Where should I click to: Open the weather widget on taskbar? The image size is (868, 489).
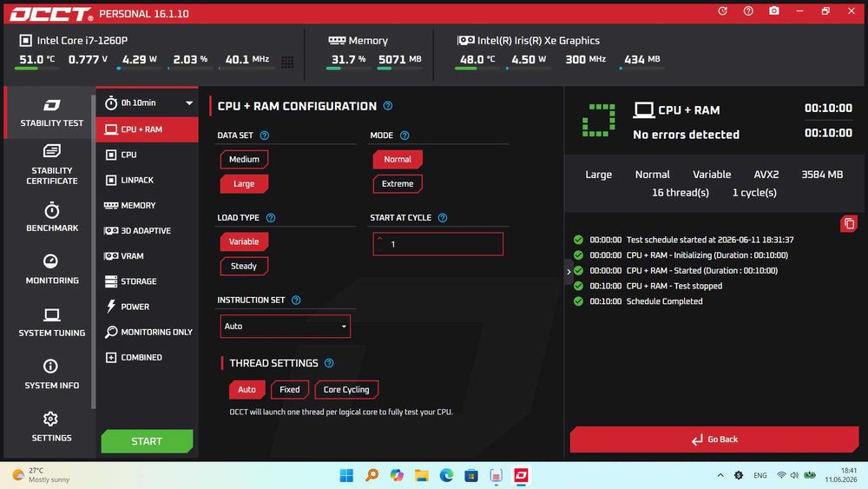click(42, 474)
